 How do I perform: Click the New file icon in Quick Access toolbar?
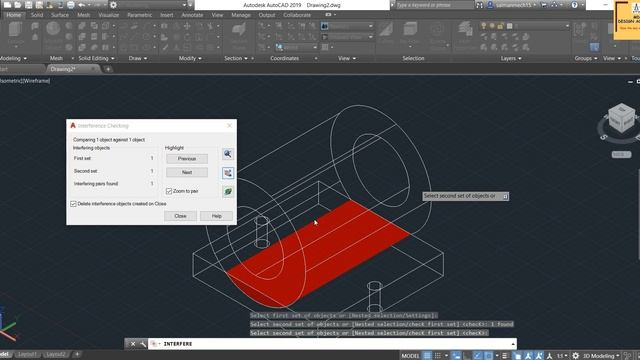(x=7, y=5)
